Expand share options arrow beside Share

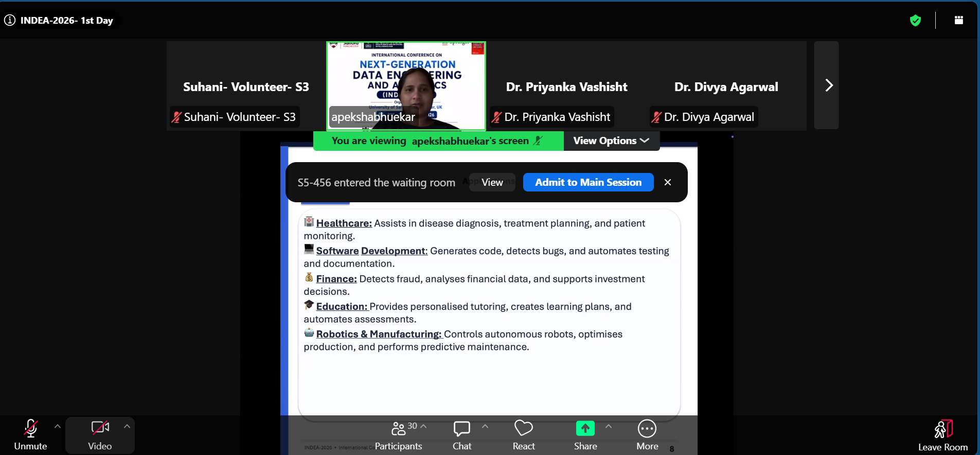tap(609, 426)
